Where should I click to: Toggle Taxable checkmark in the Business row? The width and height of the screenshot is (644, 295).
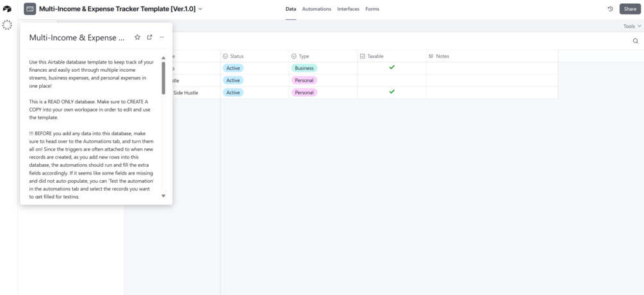392,67
